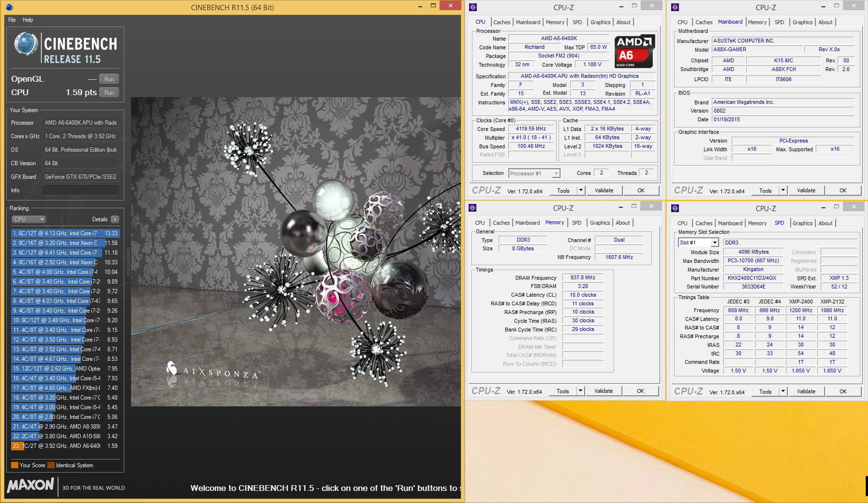Viewport: 868px width, 503px height.
Task: Click Tools button in SPD window
Action: [x=765, y=392]
